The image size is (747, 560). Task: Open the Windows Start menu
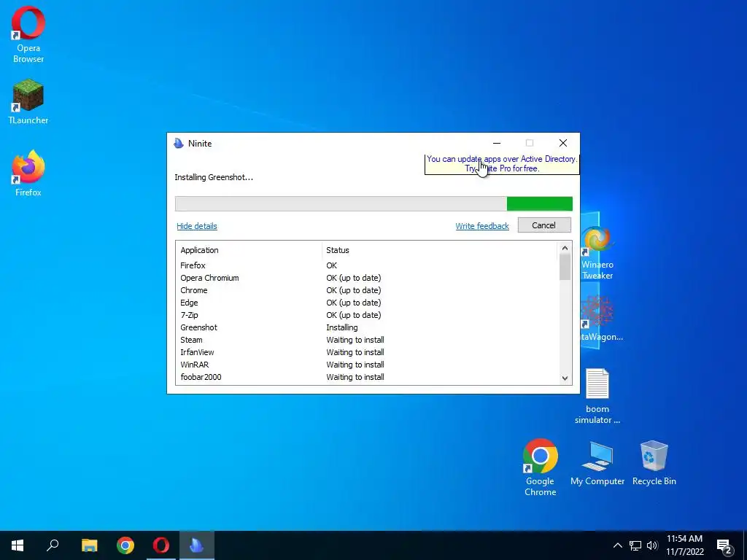pyautogui.click(x=18, y=545)
